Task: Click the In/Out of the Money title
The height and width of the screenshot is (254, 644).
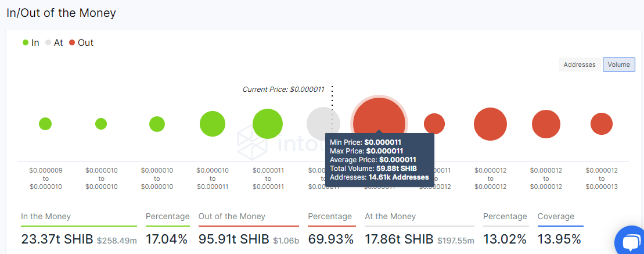Action: point(61,13)
